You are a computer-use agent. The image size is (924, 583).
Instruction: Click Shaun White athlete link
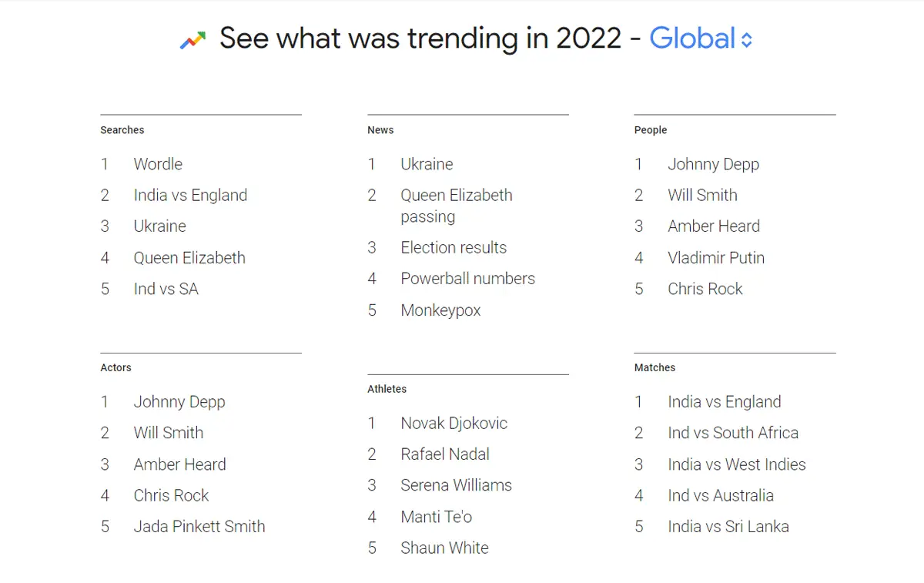click(444, 548)
